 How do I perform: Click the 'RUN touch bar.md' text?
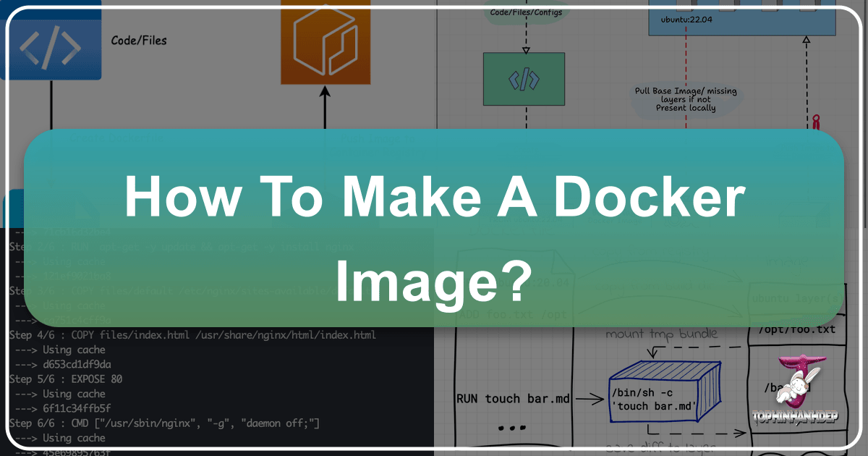(507, 398)
